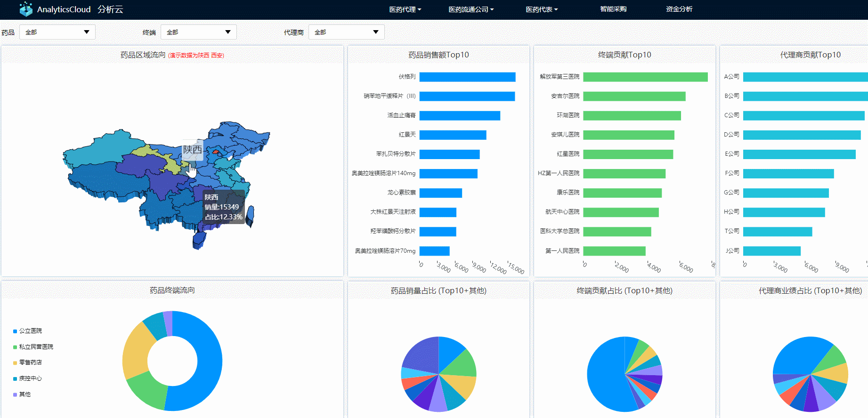Click the 代理商贡献Top10 panel title

810,55
